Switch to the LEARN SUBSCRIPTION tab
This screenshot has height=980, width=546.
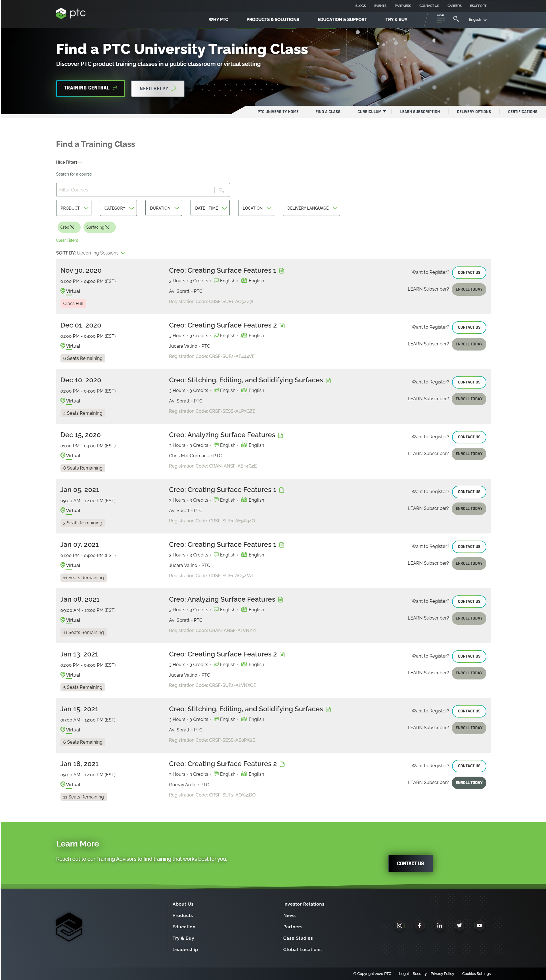click(x=420, y=112)
